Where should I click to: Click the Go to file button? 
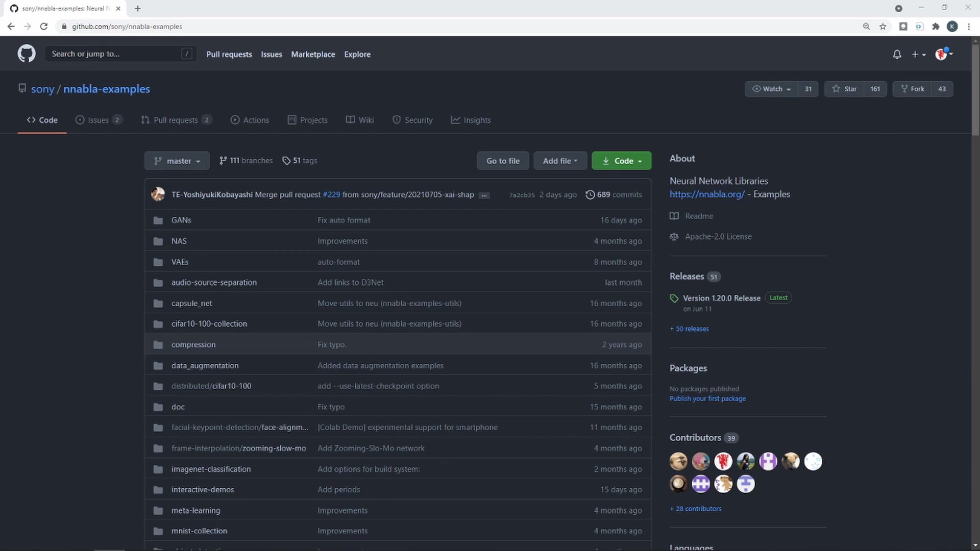coord(503,161)
